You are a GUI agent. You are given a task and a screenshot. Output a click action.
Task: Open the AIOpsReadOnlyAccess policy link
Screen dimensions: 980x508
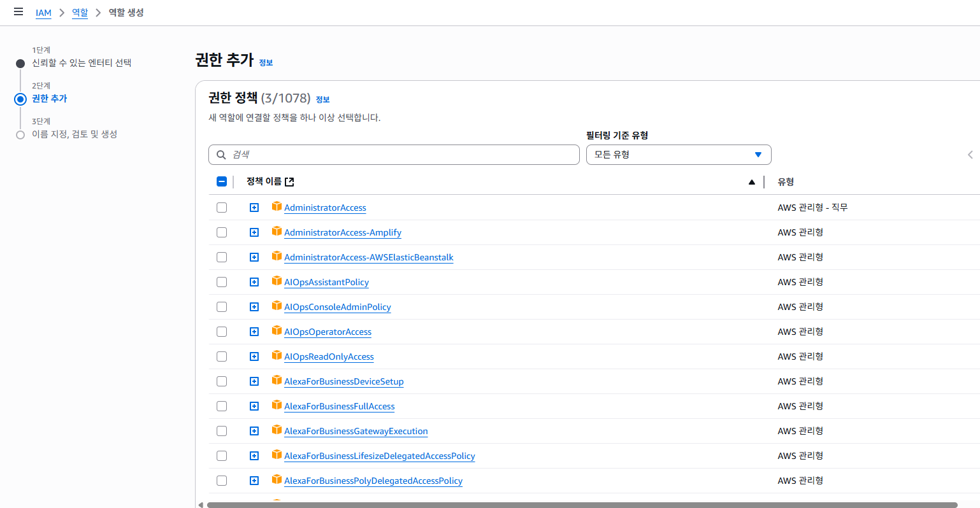coord(329,356)
